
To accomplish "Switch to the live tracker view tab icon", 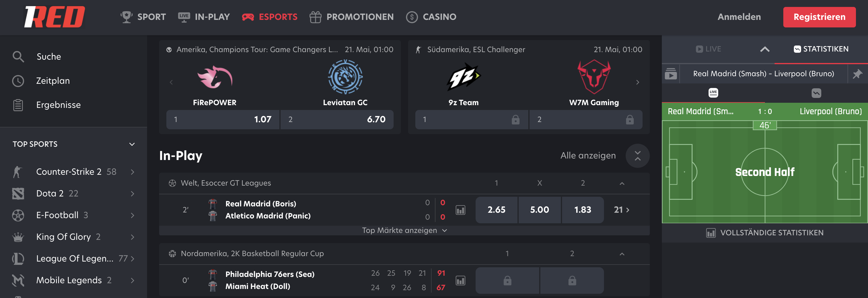I will point(713,93).
